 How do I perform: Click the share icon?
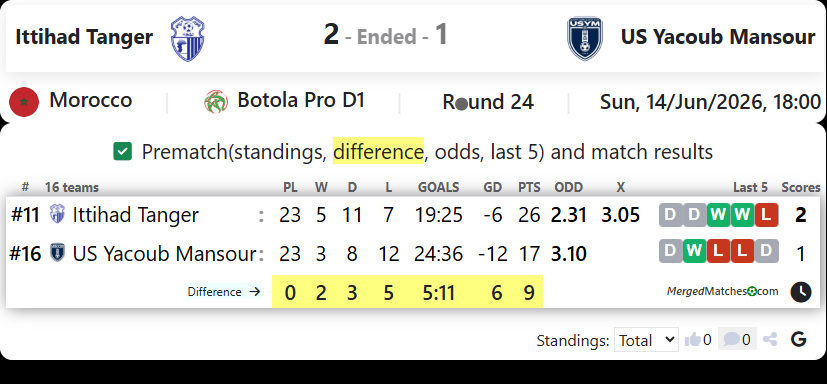(770, 339)
